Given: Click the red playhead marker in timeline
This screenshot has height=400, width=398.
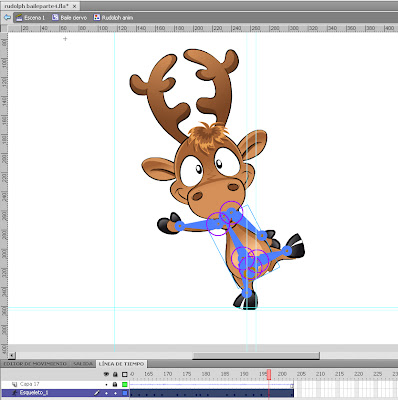Looking at the screenshot, I should 269,374.
